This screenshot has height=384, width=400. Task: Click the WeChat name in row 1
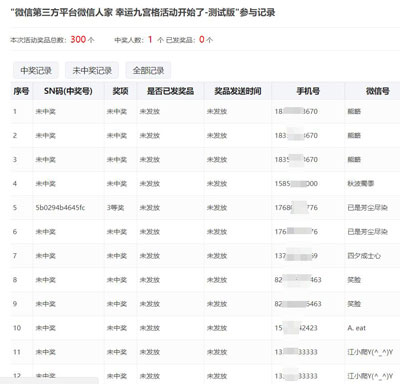tap(354, 112)
